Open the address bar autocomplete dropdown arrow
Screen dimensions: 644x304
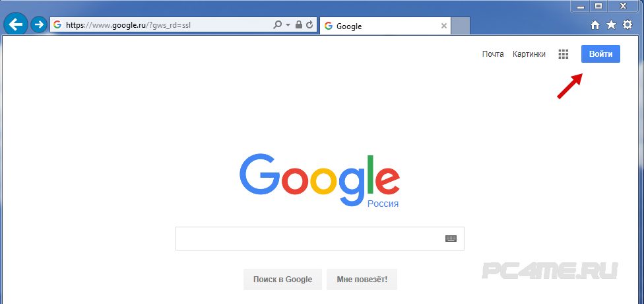click(288, 25)
